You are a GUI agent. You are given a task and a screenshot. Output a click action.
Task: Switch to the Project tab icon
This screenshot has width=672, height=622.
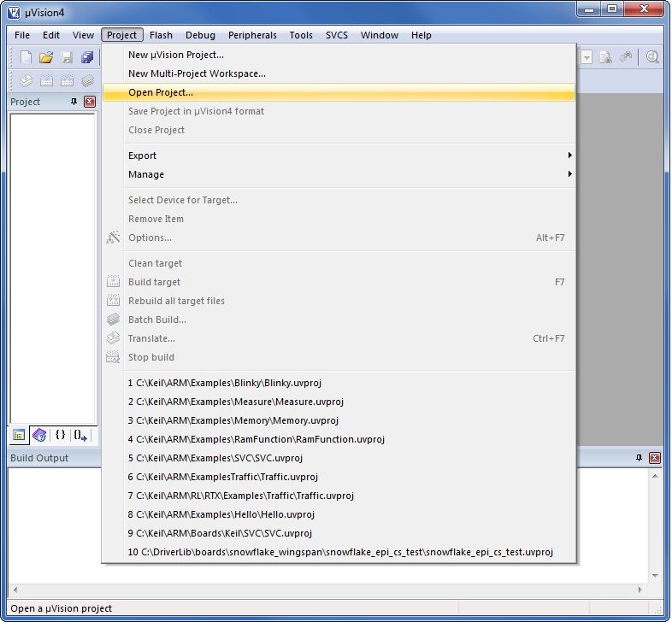click(x=19, y=435)
